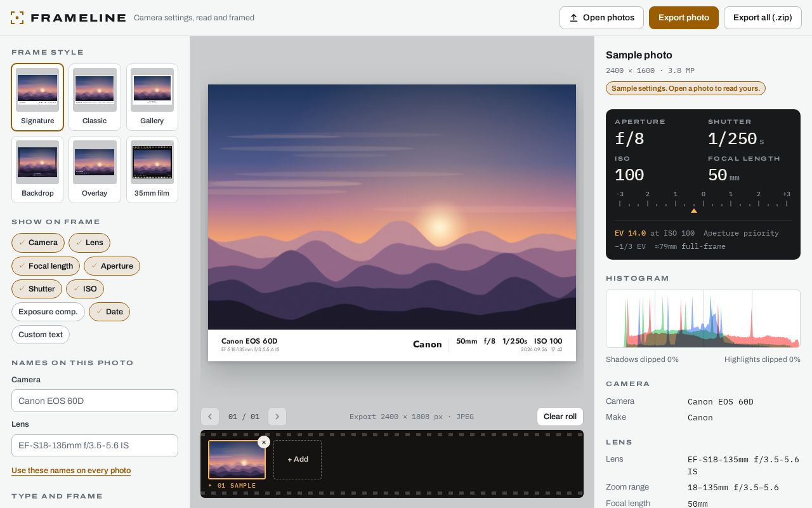Click Export all (.zip)
This screenshot has width=812, height=508.
click(x=763, y=18)
